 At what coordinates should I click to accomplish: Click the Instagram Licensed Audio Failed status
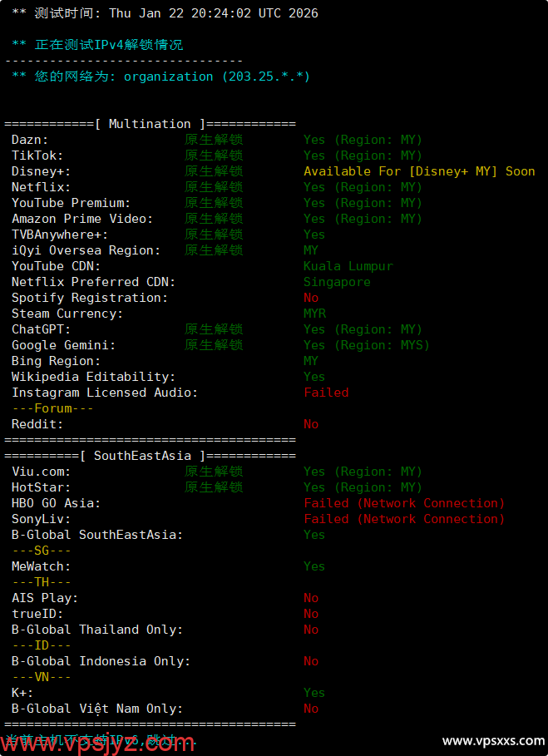[x=326, y=393]
